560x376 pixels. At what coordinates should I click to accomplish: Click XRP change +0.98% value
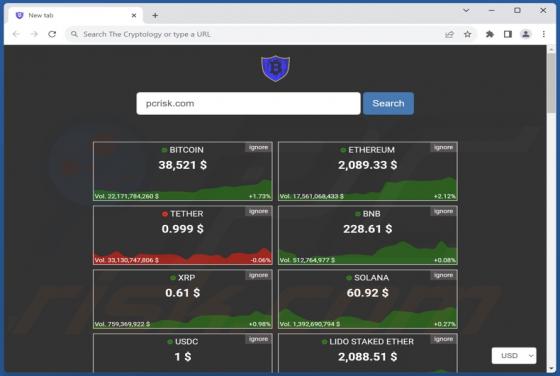tap(260, 324)
